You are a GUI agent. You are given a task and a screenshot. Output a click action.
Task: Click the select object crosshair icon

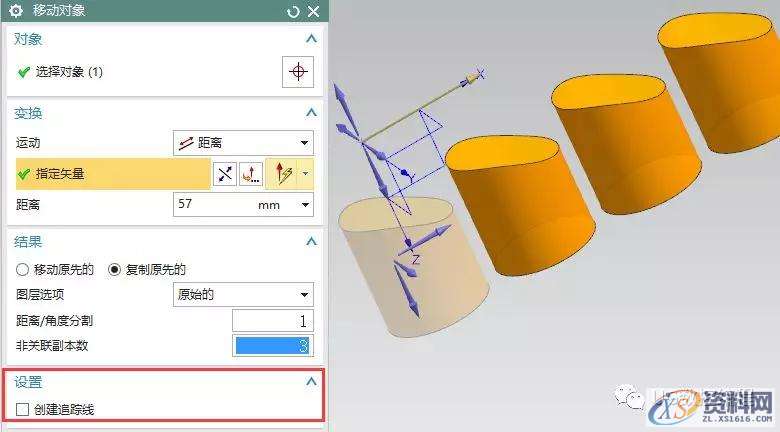[x=298, y=72]
